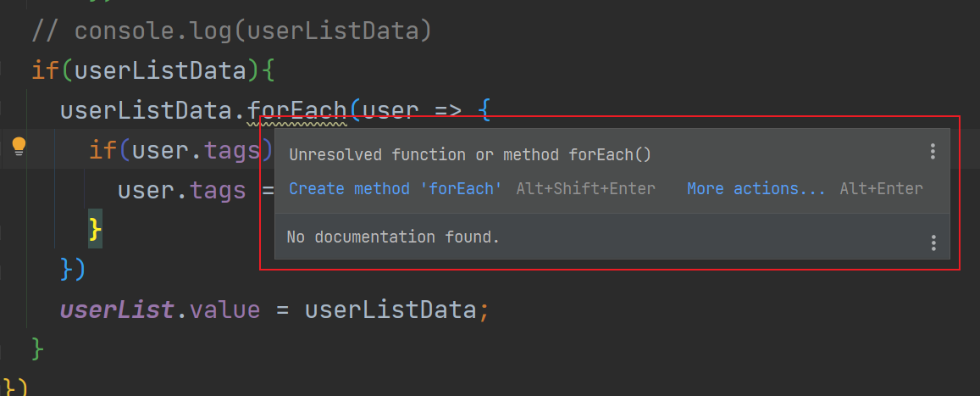The width and height of the screenshot is (980, 396).
Task: Open the More actions... link
Action: tap(756, 188)
